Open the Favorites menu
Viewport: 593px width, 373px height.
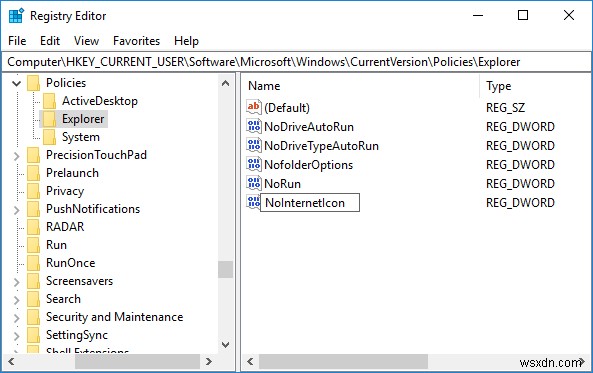(137, 41)
